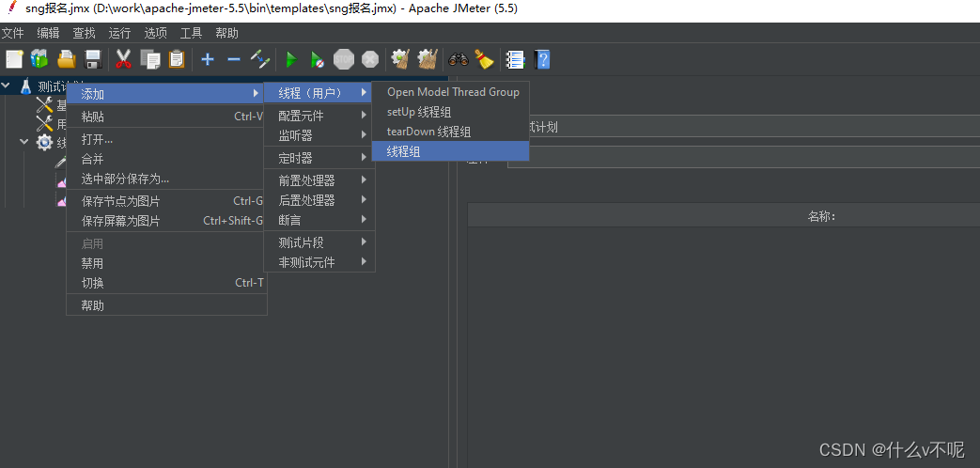Click 保存屏幕为图片 menu entry
This screenshot has width=980, height=468.
click(x=166, y=221)
